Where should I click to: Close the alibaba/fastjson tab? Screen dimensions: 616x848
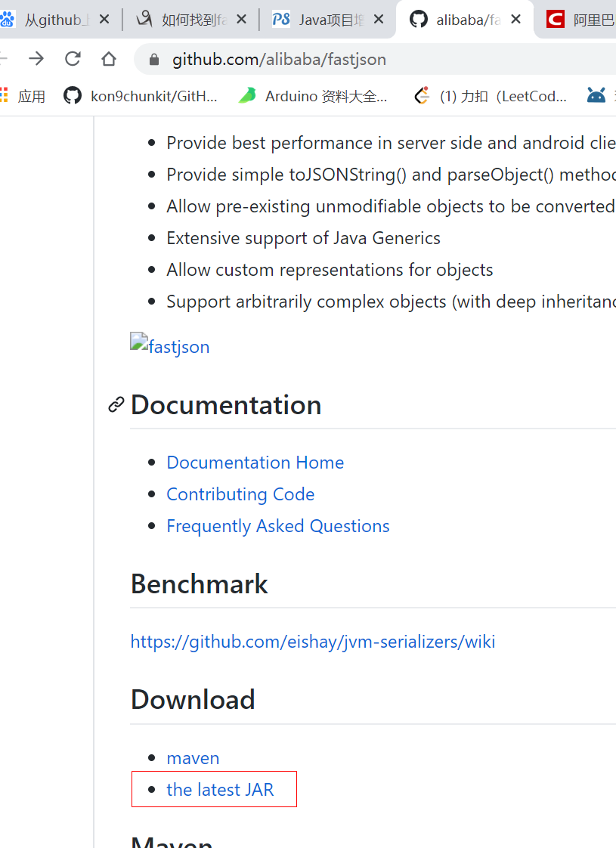515,20
